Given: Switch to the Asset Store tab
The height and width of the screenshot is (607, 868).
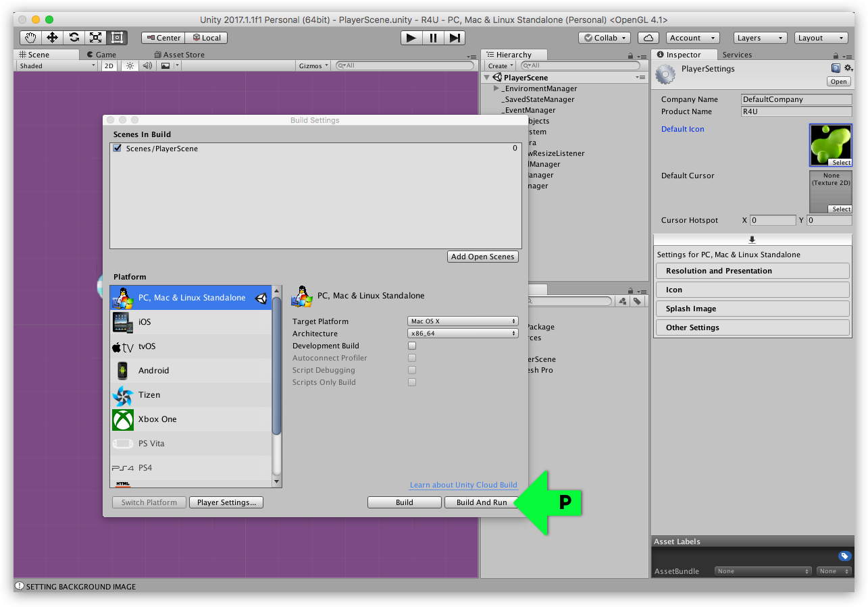Looking at the screenshot, I should (179, 55).
